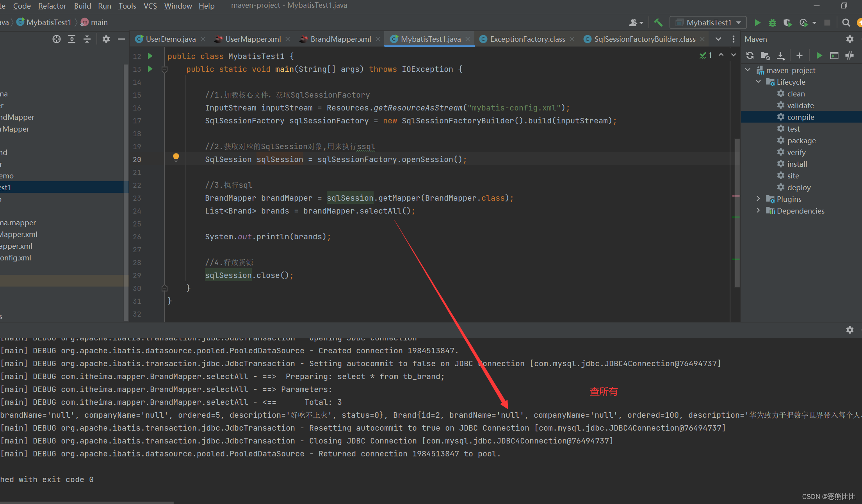Go to next highlighted problem arrow
This screenshot has height=504, width=862.
734,55
